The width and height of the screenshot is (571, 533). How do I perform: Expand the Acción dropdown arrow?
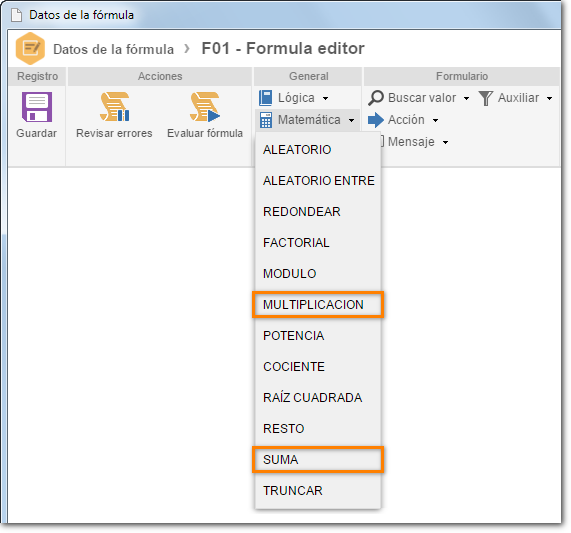point(435,121)
